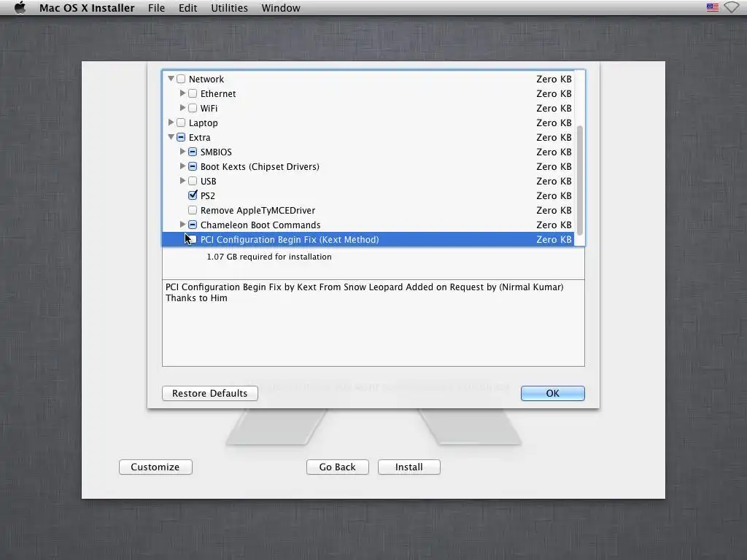Click the US flag input source icon
747x560 pixels.
pos(712,7)
